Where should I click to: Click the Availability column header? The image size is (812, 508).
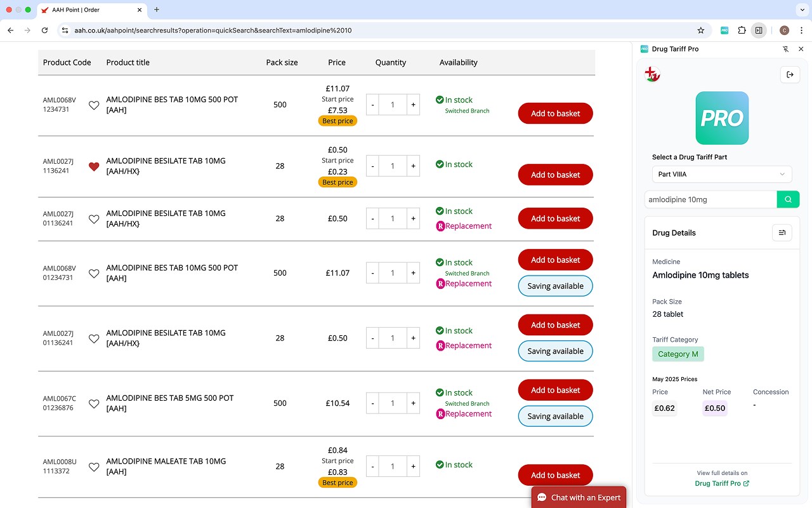(x=459, y=62)
